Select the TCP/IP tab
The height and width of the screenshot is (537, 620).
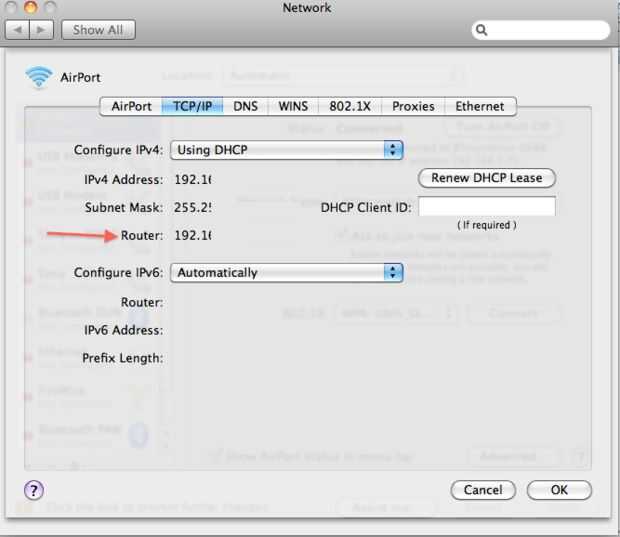193,106
